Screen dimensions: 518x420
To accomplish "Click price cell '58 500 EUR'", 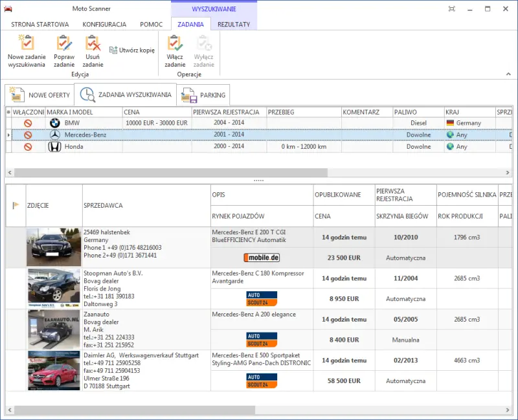I will point(344,381).
